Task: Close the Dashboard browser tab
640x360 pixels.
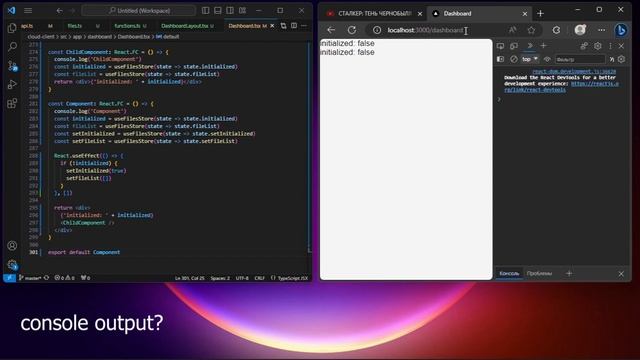Action: [525, 14]
